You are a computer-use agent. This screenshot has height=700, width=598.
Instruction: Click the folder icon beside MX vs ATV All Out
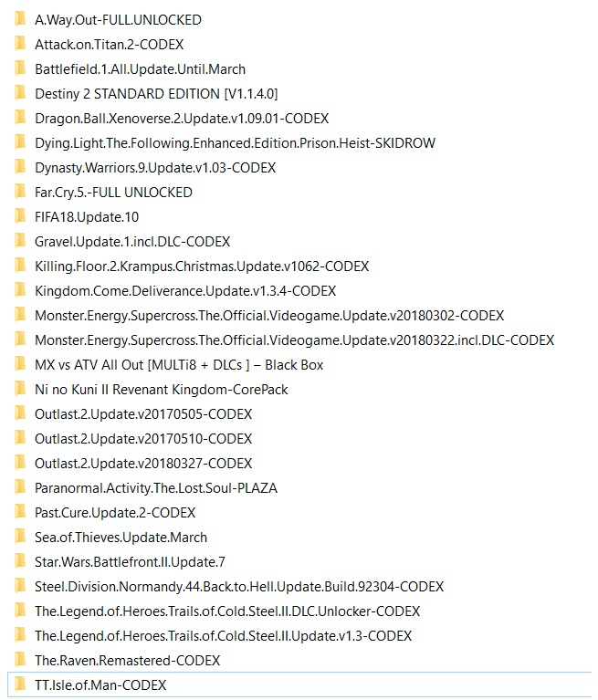click(20, 364)
